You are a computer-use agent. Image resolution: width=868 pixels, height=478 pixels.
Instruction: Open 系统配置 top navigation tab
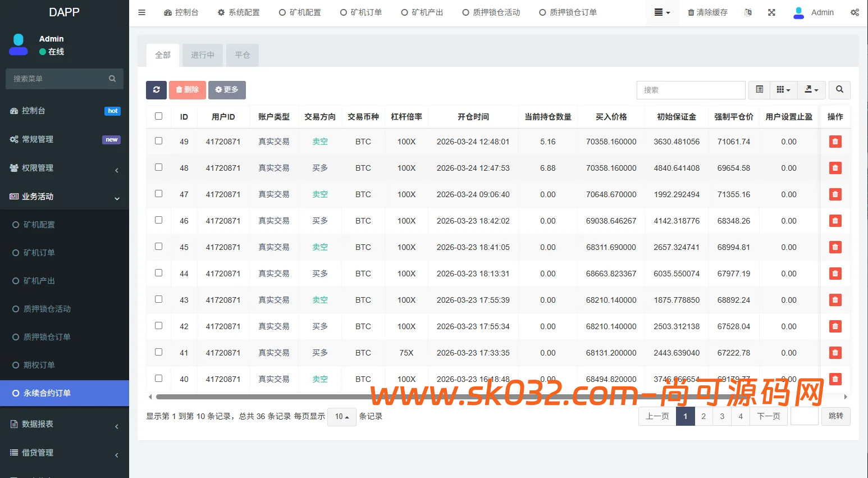coord(239,12)
